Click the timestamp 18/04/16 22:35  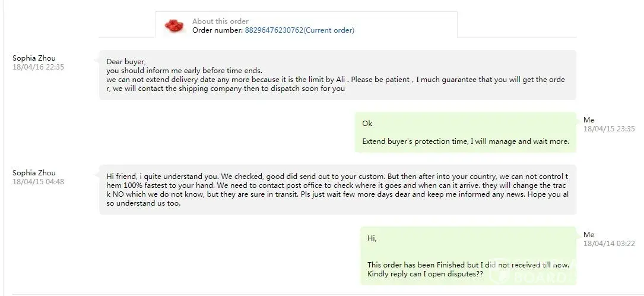tap(38, 67)
